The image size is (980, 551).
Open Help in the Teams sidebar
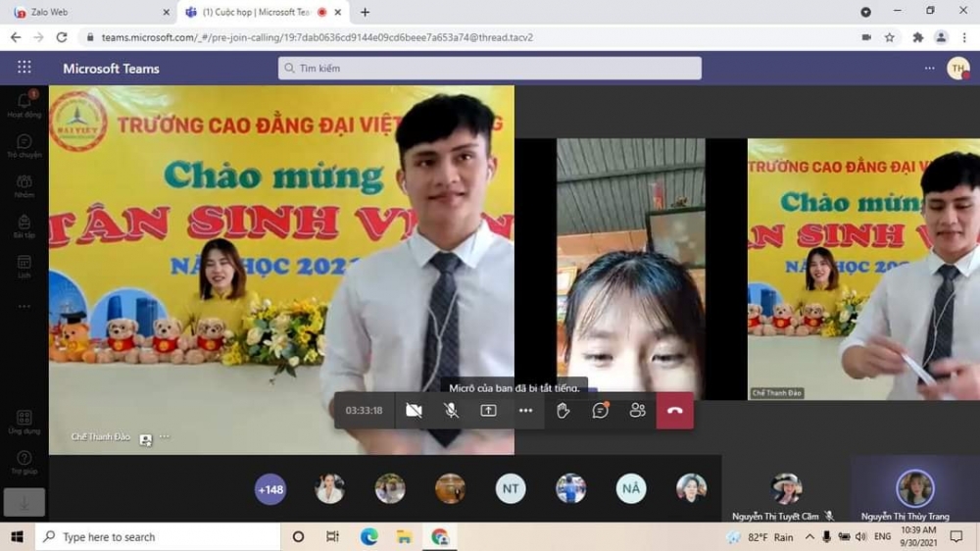[x=24, y=462]
